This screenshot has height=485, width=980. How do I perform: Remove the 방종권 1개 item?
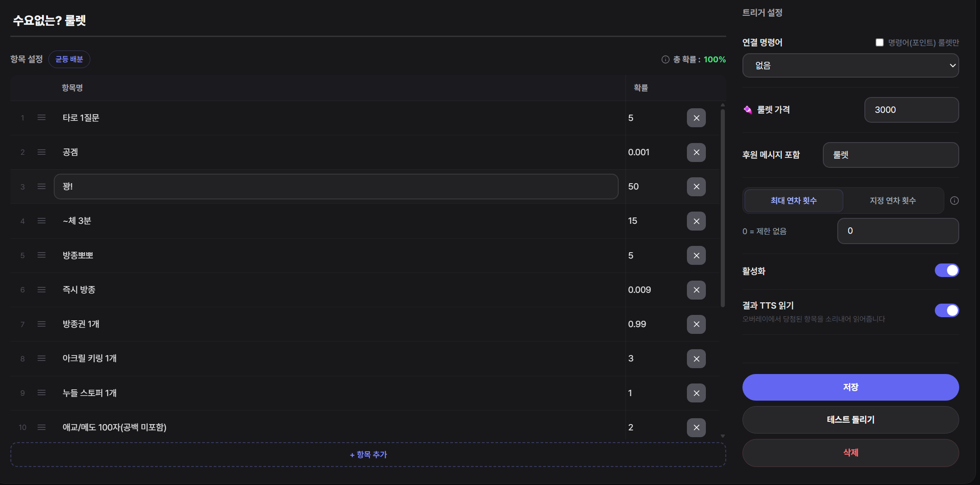[x=696, y=324]
